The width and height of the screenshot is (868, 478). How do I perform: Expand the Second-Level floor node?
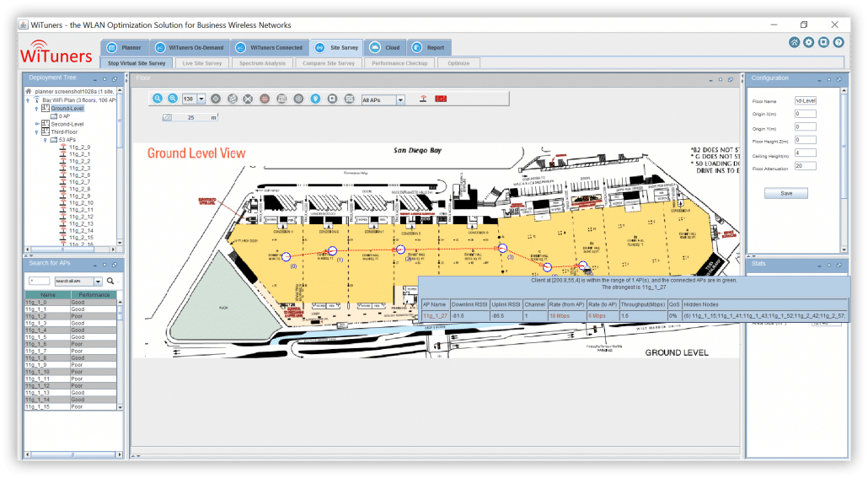[x=38, y=124]
